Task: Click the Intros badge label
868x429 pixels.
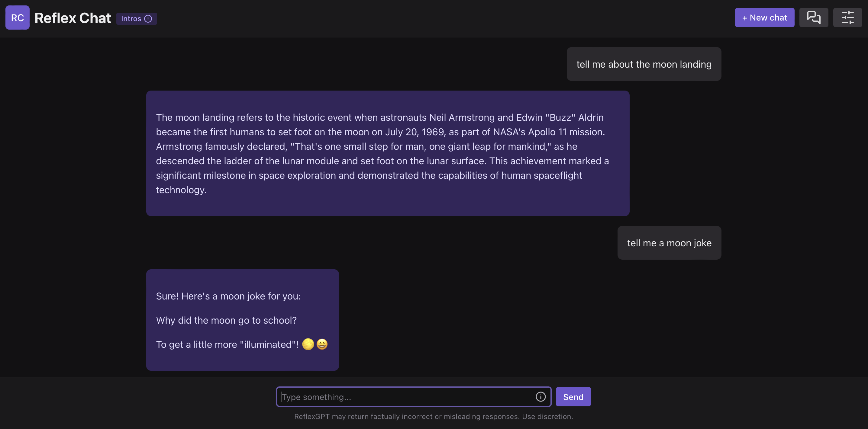Action: (131, 19)
